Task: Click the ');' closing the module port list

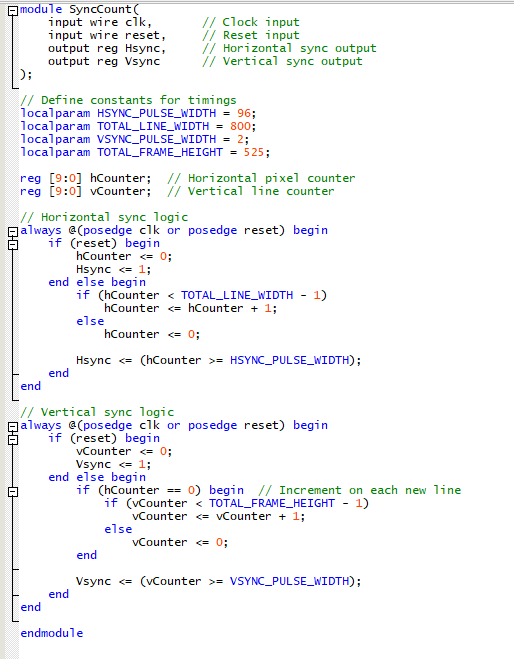Action: point(26,74)
